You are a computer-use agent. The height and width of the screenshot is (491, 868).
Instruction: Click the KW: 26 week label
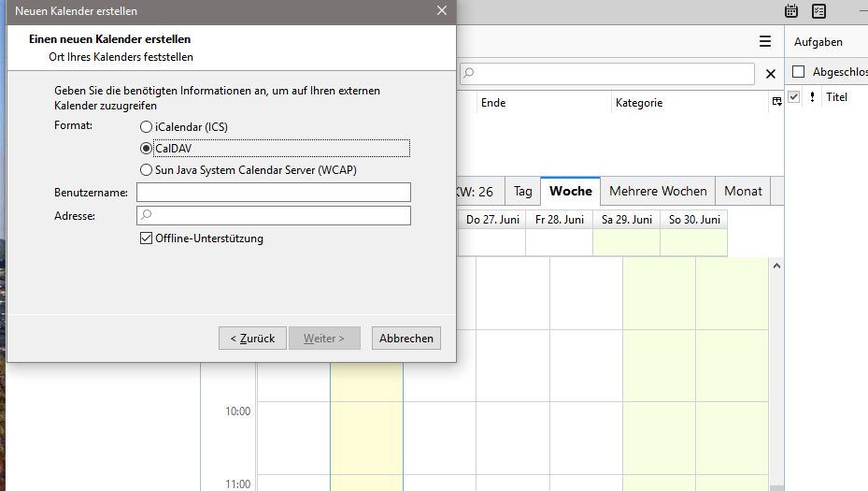click(474, 192)
